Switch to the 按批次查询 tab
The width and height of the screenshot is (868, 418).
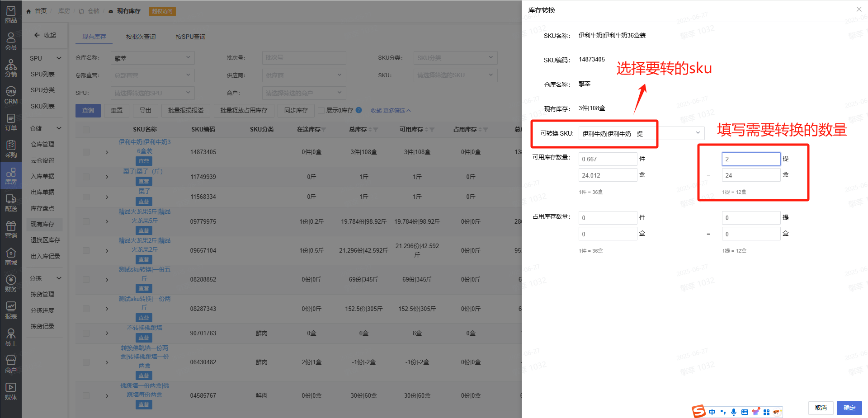141,37
